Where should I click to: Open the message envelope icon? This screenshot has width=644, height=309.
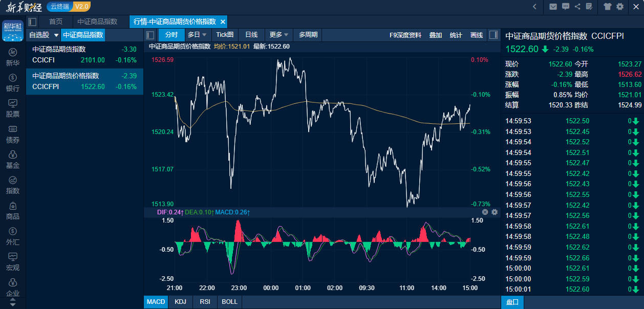pyautogui.click(x=554, y=7)
